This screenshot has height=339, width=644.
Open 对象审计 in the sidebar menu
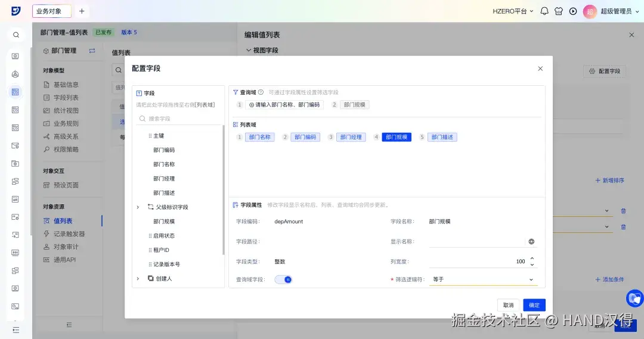[66, 247]
